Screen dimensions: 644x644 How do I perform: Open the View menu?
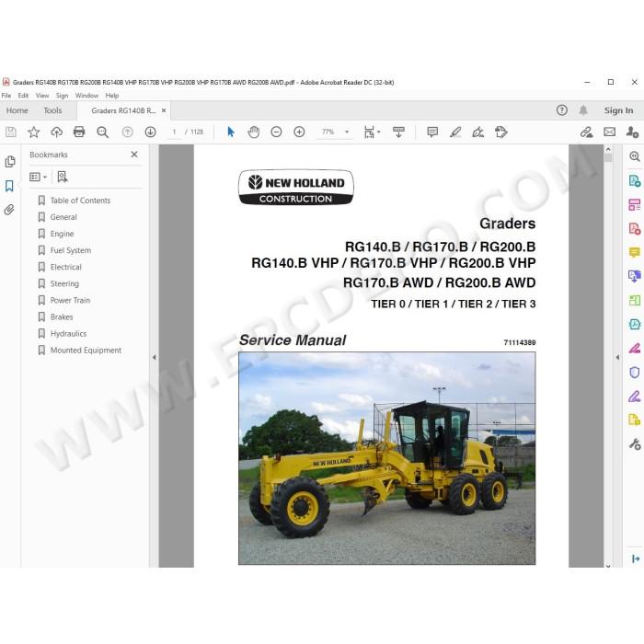click(42, 96)
